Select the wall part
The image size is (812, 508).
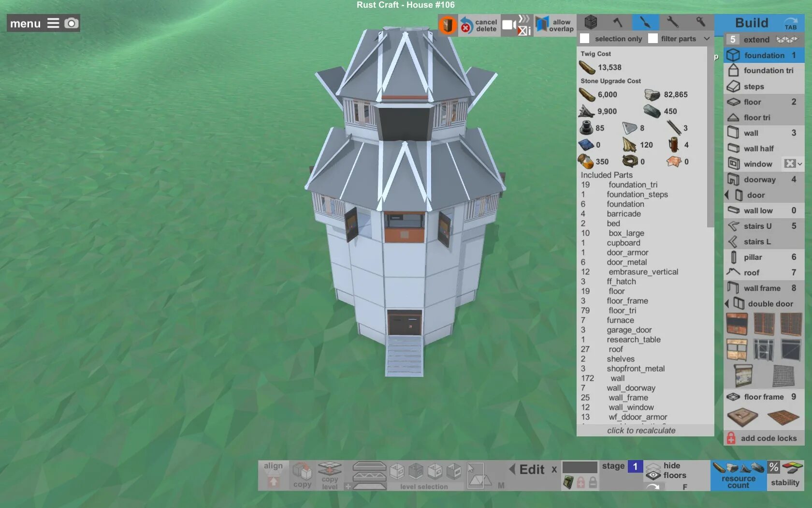(x=764, y=133)
